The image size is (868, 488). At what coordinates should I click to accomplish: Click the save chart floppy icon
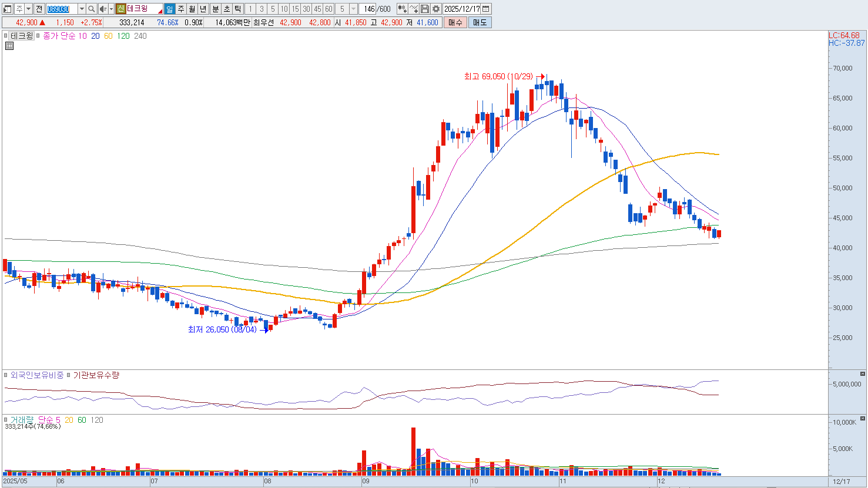425,9
